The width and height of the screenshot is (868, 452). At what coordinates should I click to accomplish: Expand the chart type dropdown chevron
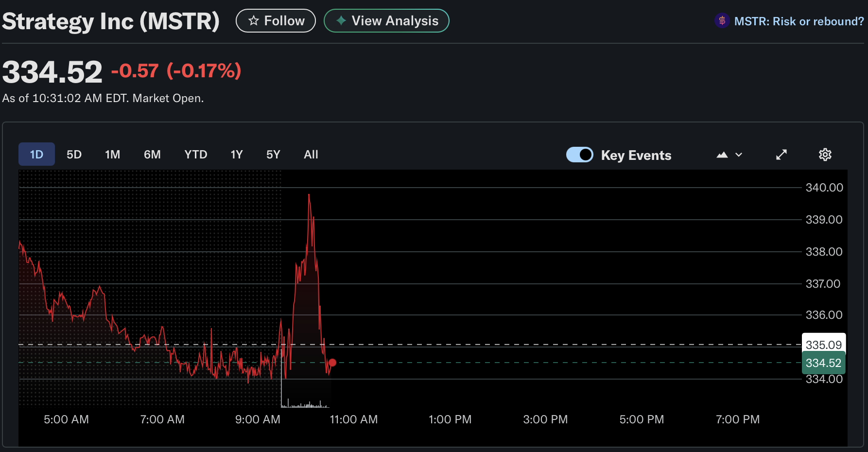(739, 155)
